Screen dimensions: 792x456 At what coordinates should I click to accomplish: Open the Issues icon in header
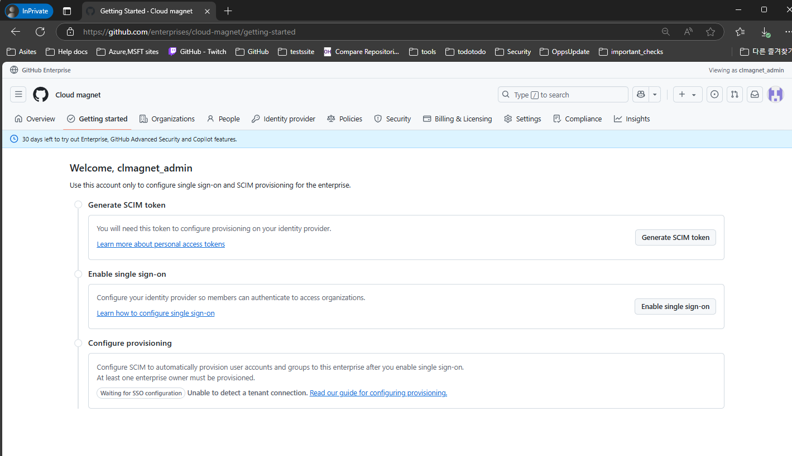[x=714, y=94]
